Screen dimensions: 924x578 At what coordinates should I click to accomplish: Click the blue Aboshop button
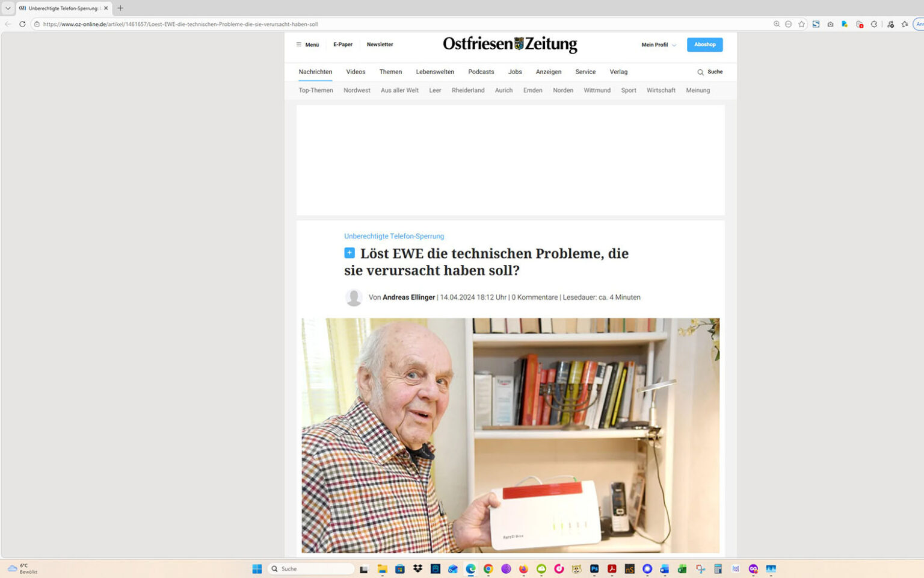[704, 45]
